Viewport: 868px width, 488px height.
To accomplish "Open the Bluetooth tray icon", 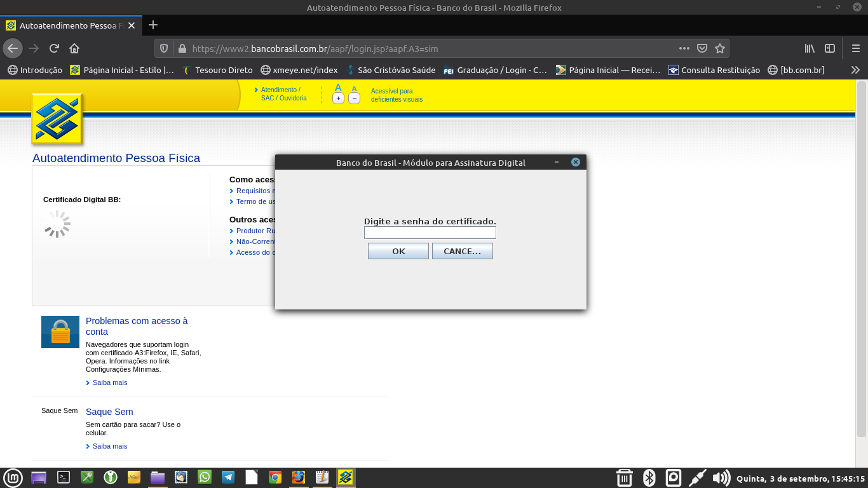I will pyautogui.click(x=649, y=478).
